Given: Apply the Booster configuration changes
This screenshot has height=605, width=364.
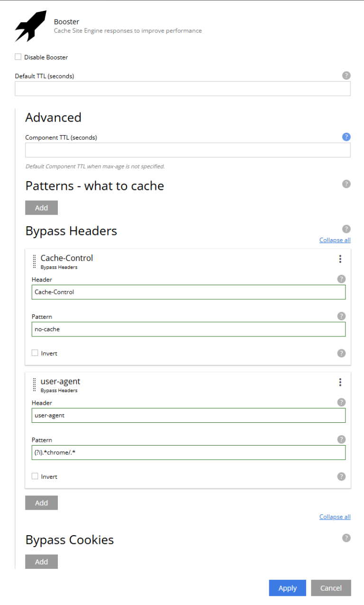Looking at the screenshot, I should 287,587.
